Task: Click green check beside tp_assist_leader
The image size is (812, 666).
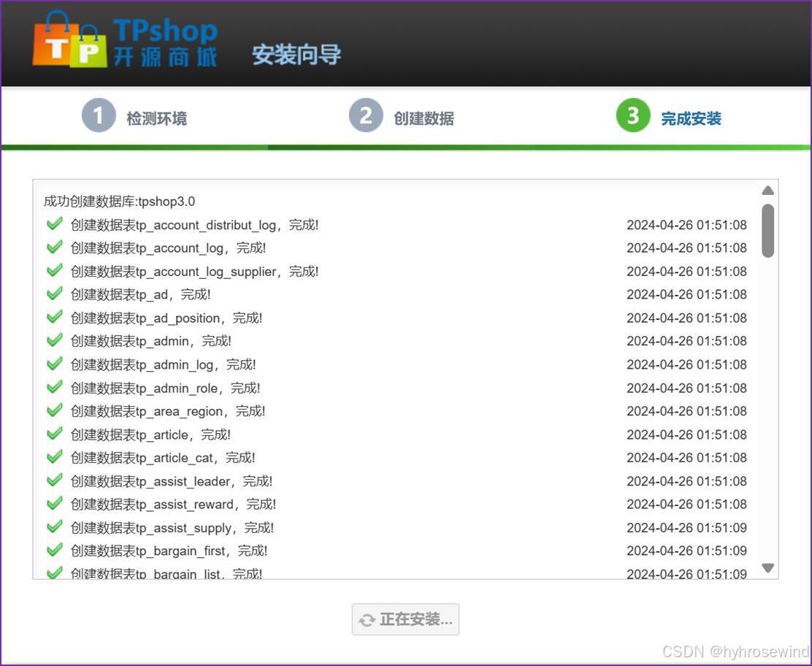Action: coord(54,480)
